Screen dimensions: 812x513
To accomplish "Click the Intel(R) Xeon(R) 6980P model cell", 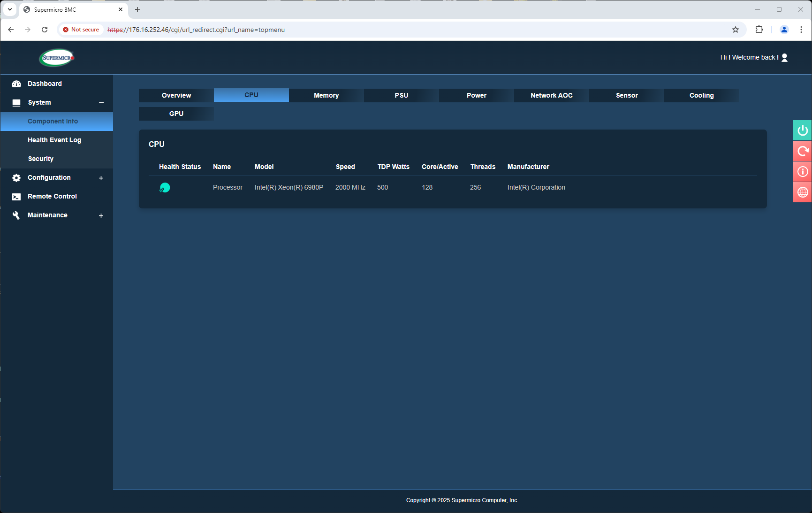I will coord(289,187).
